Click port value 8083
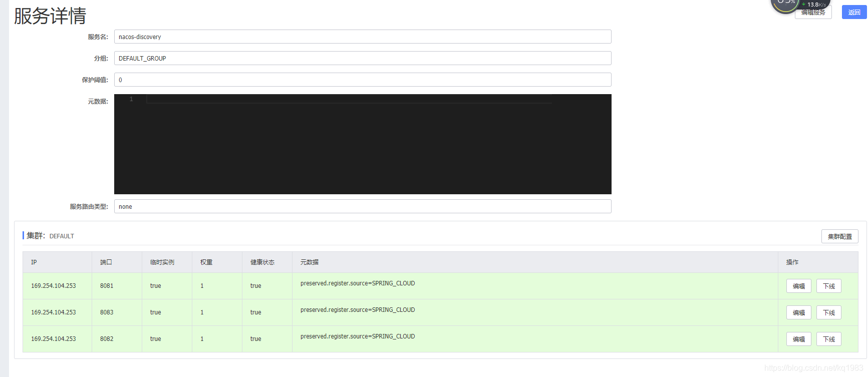 coord(107,312)
